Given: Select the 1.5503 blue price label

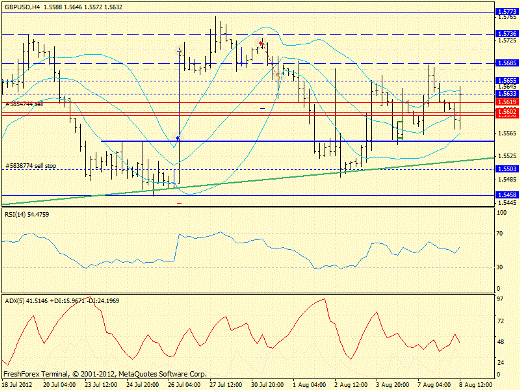Looking at the screenshot, I should pos(507,169).
